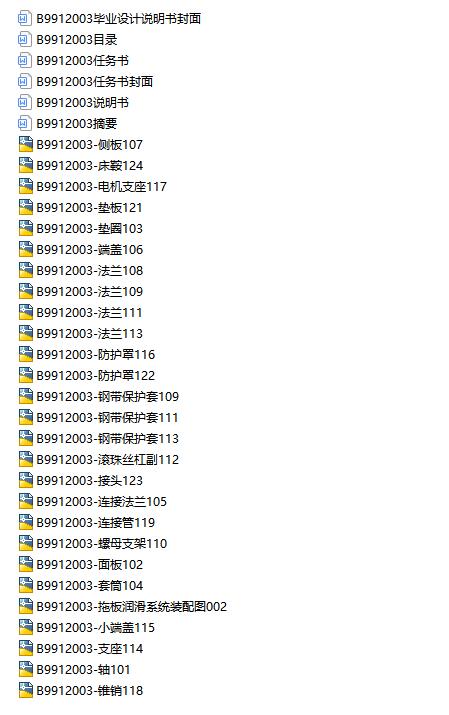The width and height of the screenshot is (449, 715).
Task: Select file B9912003-小端盖115
Action: (96, 627)
